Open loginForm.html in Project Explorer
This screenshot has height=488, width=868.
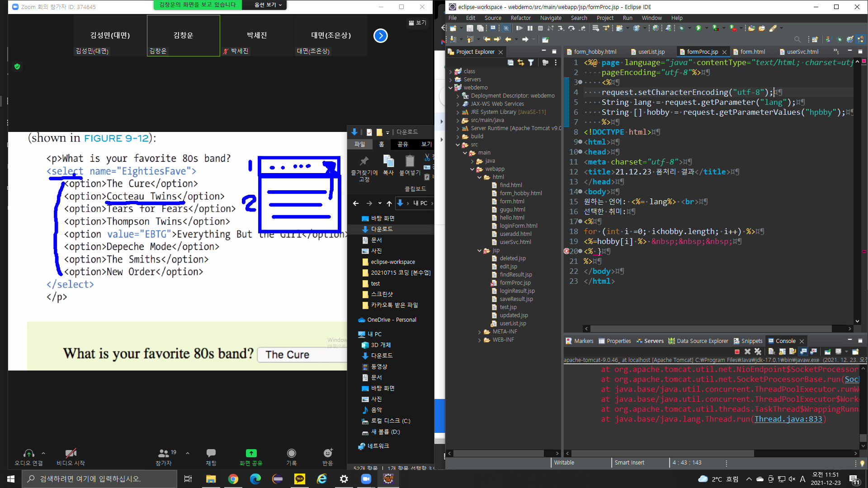(x=518, y=226)
